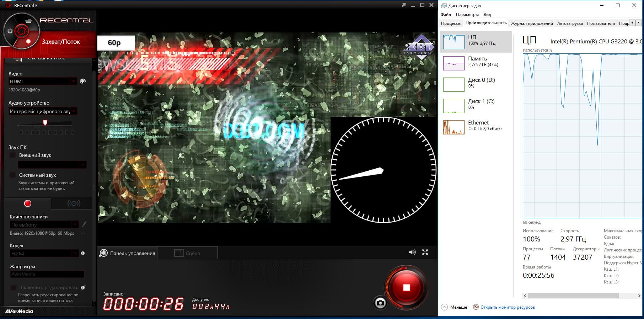This screenshot has height=319, width=644.
Task: Click the CPU usage graph in Task Manager
Action: pyautogui.click(x=583, y=136)
